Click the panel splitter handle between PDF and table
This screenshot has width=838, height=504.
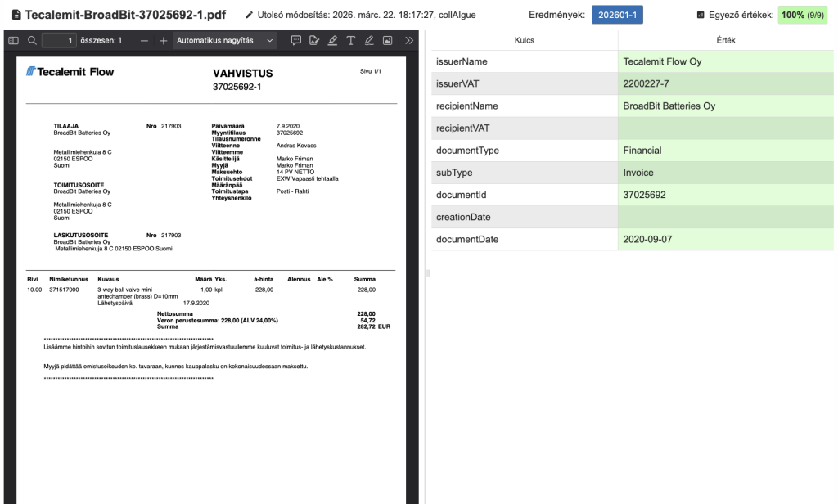pos(427,273)
